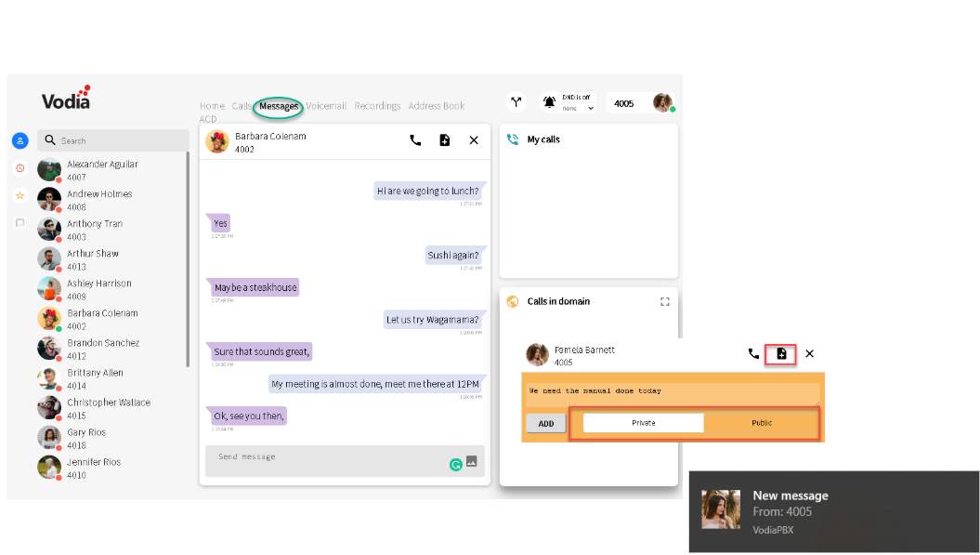
Task: Click Barbara Colenam's avatar in chat header
Action: click(x=217, y=141)
